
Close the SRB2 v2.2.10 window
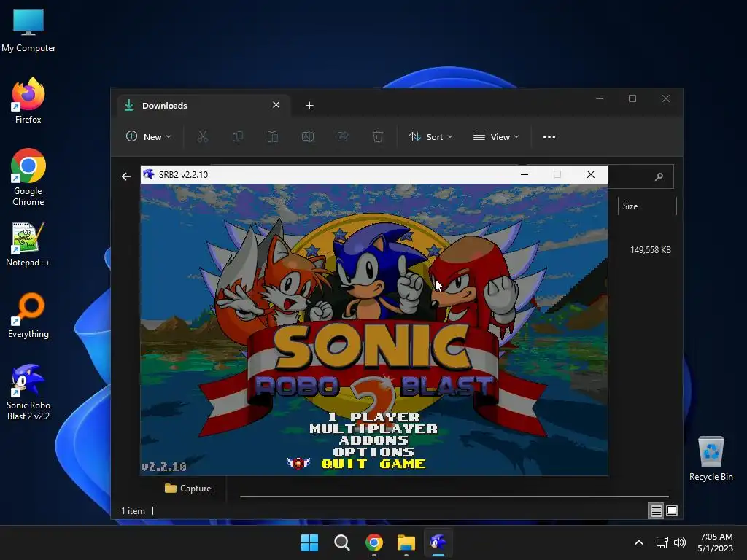591,174
